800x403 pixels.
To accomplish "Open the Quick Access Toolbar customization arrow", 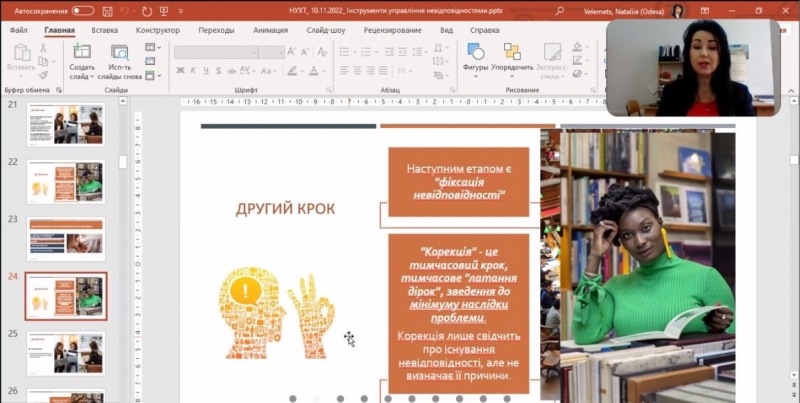I will pyautogui.click(x=181, y=11).
